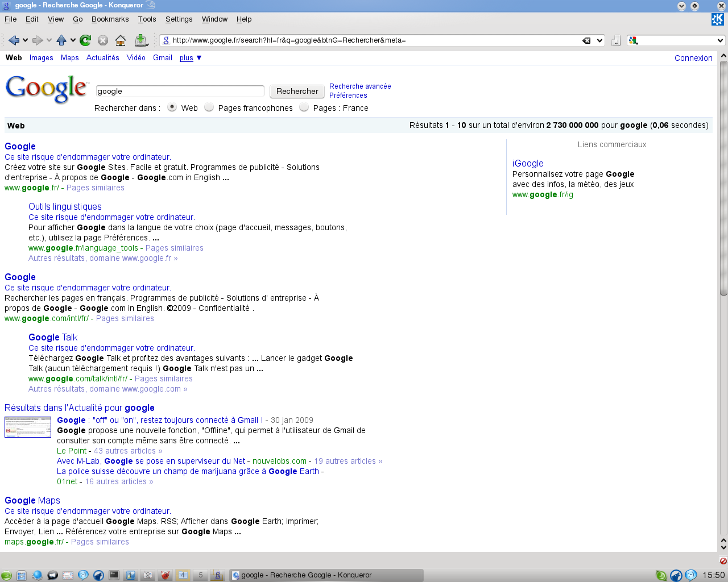Image resolution: width=728 pixels, height=582 pixels.
Task: Go back using the Back arrow
Action: pyautogui.click(x=14, y=40)
